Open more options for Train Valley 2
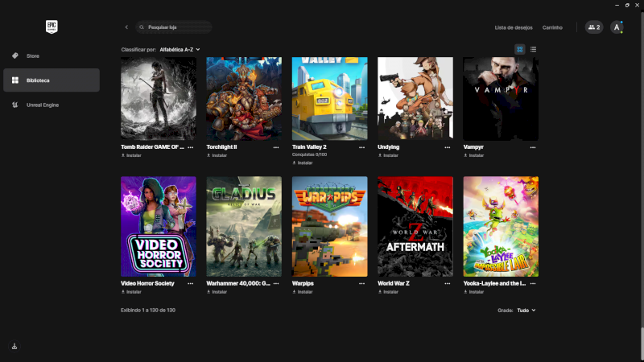Screen dimensions: 644x362 [x=361, y=147]
